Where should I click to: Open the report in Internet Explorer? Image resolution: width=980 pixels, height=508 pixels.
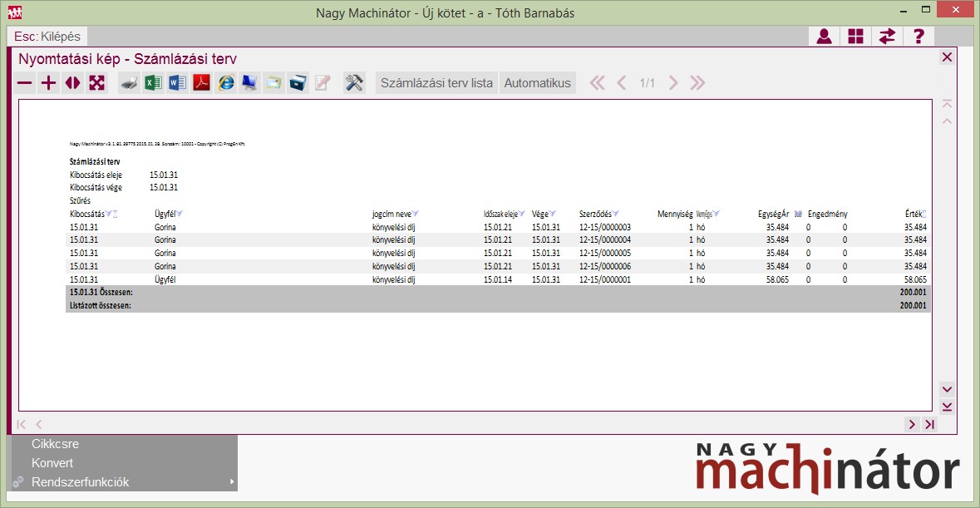click(225, 83)
